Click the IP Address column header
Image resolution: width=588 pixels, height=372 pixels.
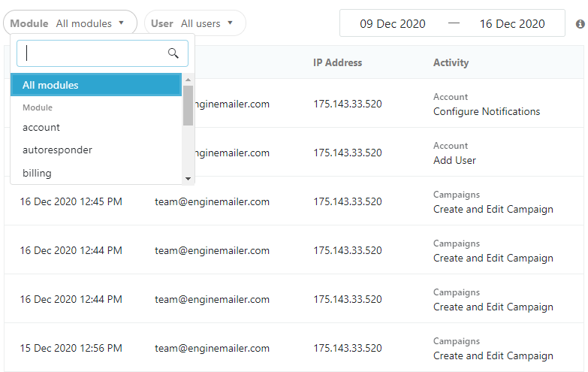pyautogui.click(x=337, y=63)
